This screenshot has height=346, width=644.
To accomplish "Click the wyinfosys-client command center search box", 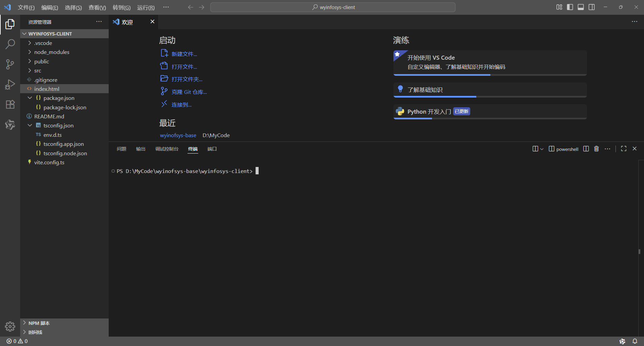I will [333, 7].
